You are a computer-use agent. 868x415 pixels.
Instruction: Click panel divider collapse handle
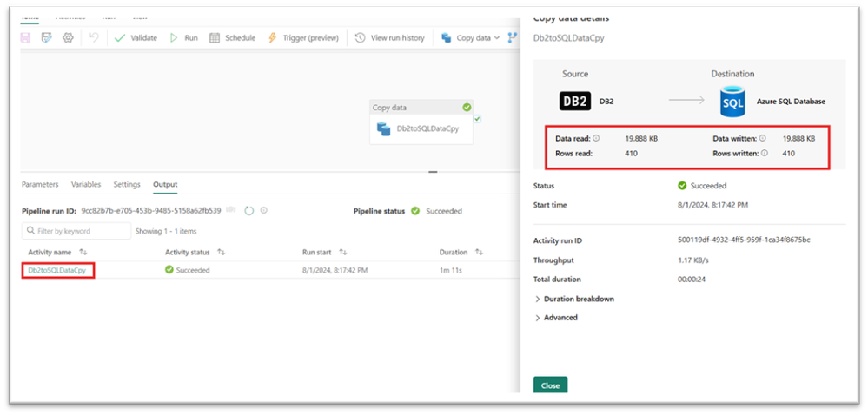point(433,172)
